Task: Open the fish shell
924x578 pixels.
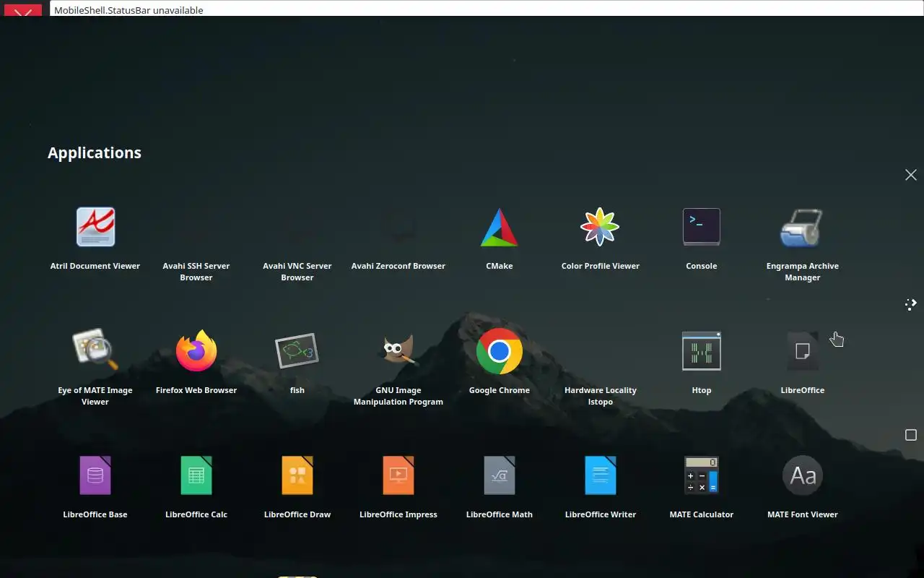Action: click(297, 351)
